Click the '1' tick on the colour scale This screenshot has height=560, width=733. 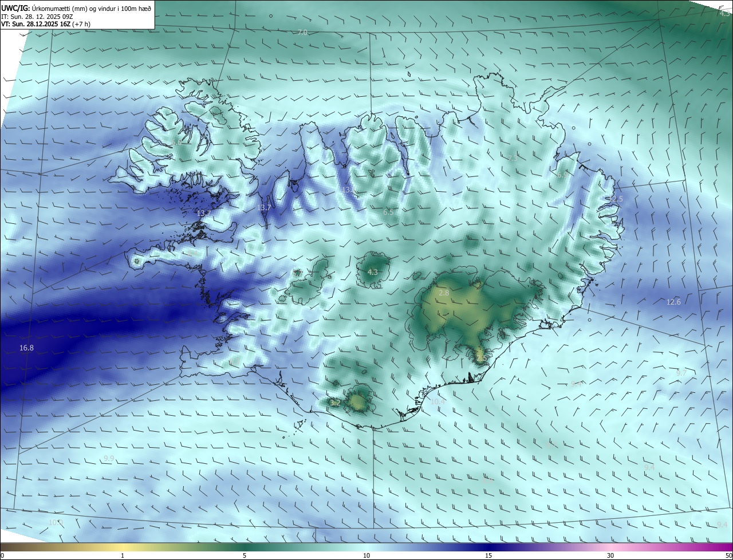click(x=123, y=555)
